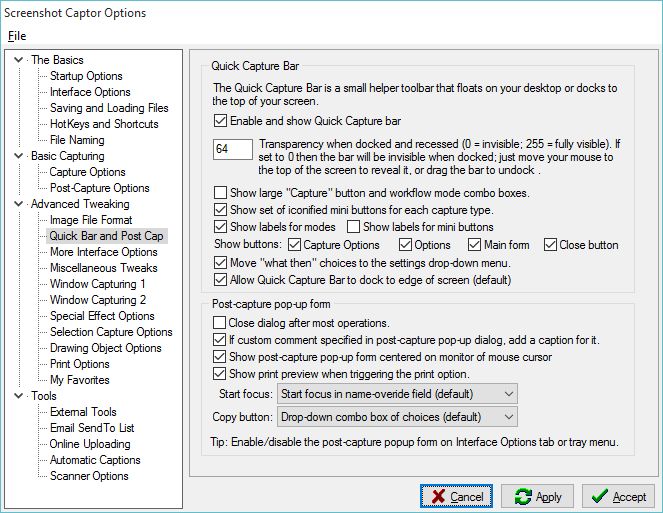Go to Automatic Captions
Viewport: 663px width, 513px height.
click(95, 460)
